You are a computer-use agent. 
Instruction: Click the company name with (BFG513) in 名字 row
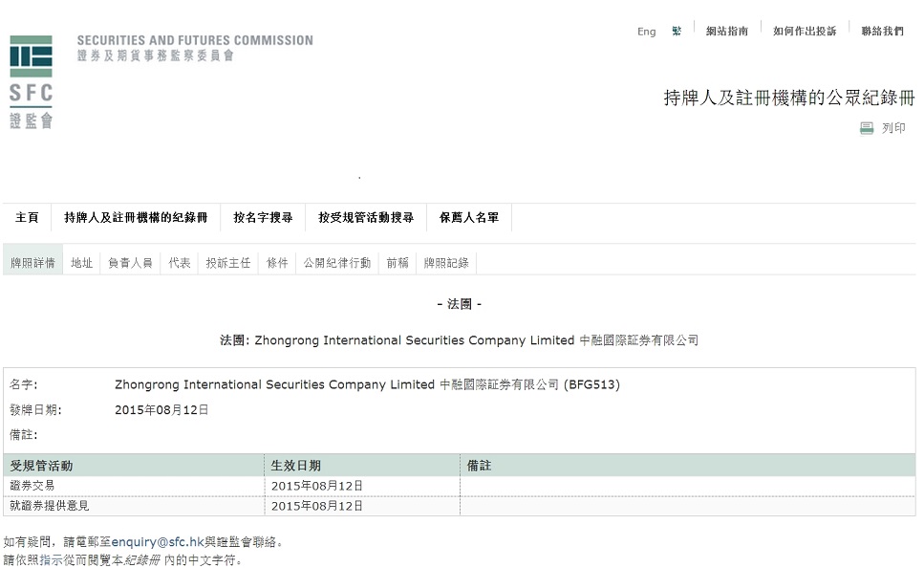(367, 384)
